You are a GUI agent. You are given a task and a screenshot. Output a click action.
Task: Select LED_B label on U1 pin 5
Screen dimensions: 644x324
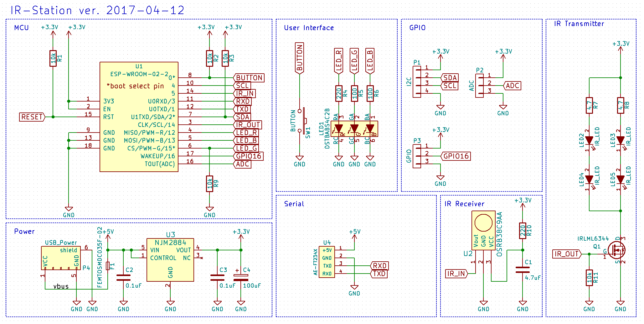246,140
